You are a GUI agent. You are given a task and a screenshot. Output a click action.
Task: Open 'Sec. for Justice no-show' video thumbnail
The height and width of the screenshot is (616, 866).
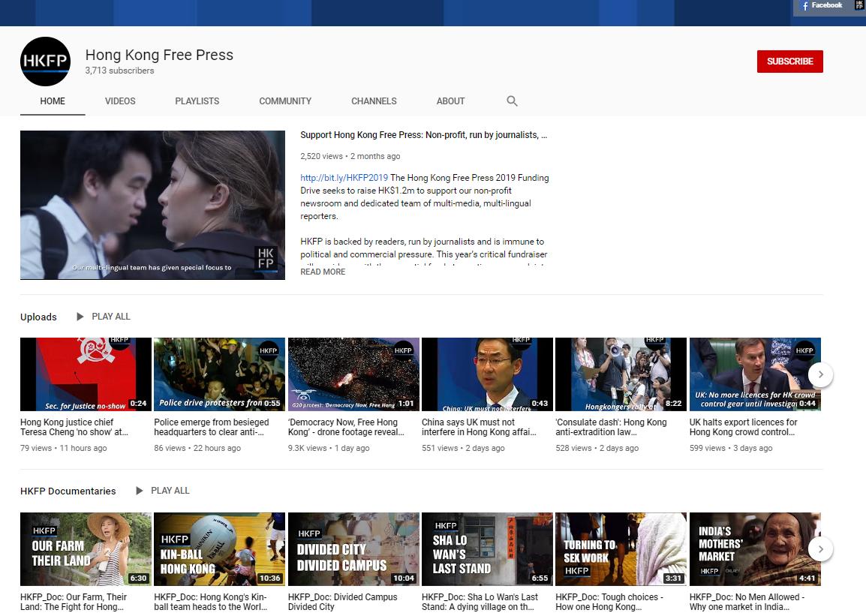click(86, 374)
